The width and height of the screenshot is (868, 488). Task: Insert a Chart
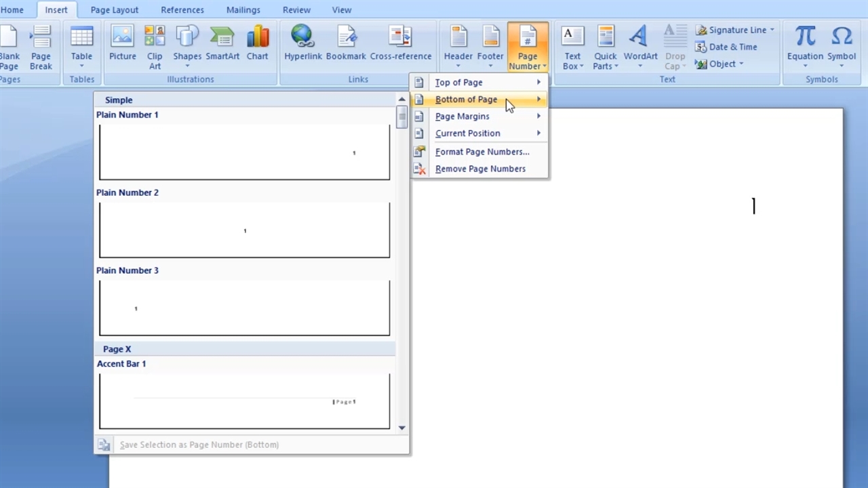point(257,45)
